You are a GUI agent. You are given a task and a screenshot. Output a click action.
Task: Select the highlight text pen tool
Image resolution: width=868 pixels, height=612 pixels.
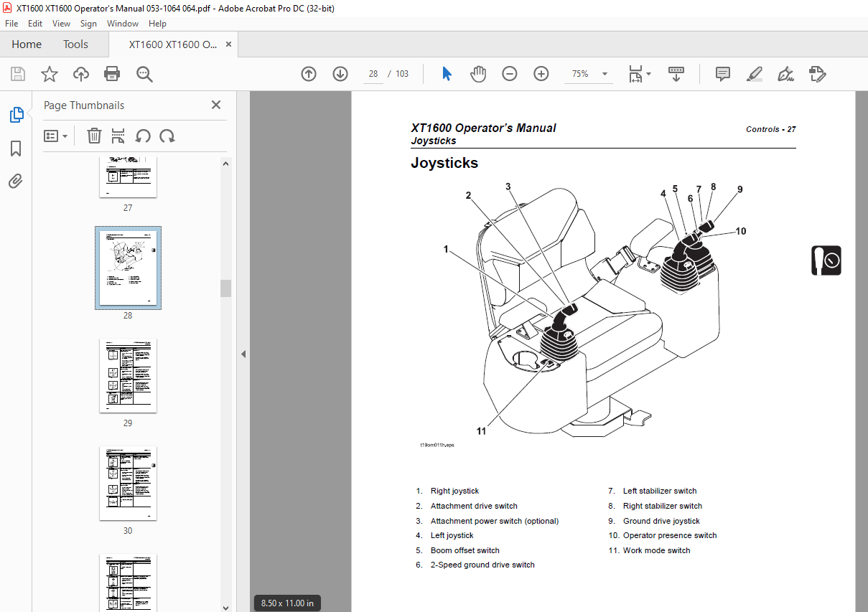pos(755,74)
